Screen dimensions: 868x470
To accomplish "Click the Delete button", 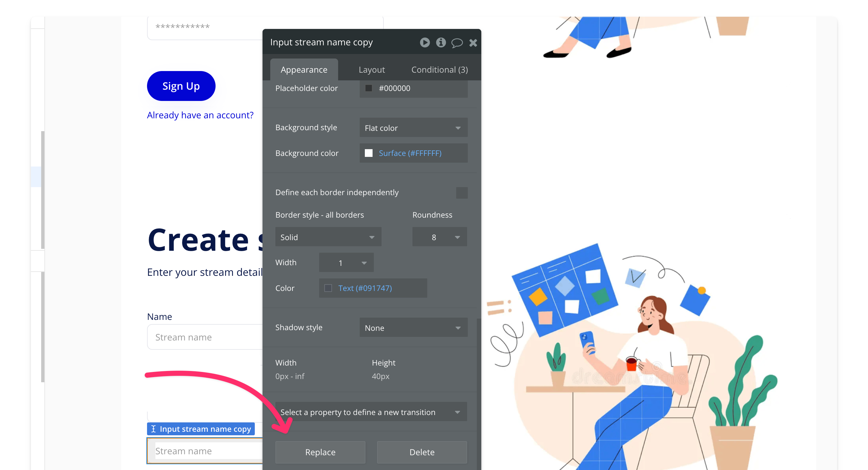I will point(421,452).
